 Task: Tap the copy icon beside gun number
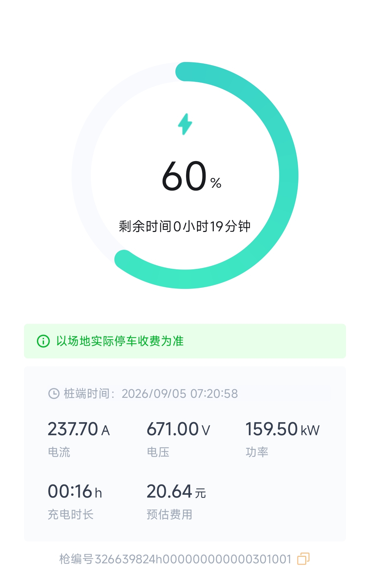(x=303, y=559)
